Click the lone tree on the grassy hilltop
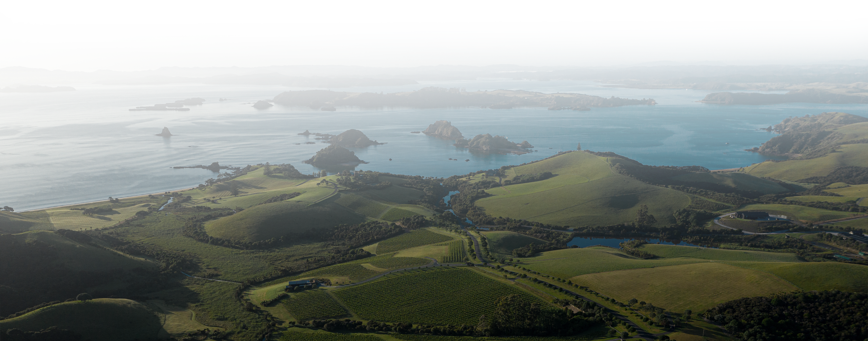Screen dimensions: 868x341 pyautogui.click(x=579, y=147)
